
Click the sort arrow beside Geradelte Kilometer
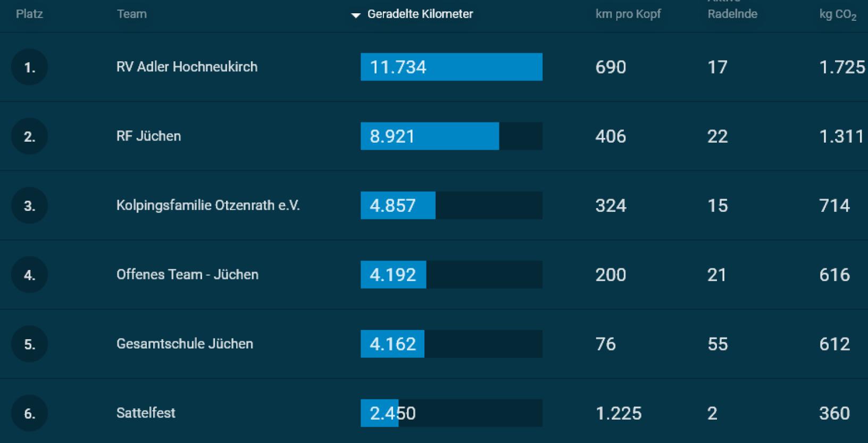(356, 15)
